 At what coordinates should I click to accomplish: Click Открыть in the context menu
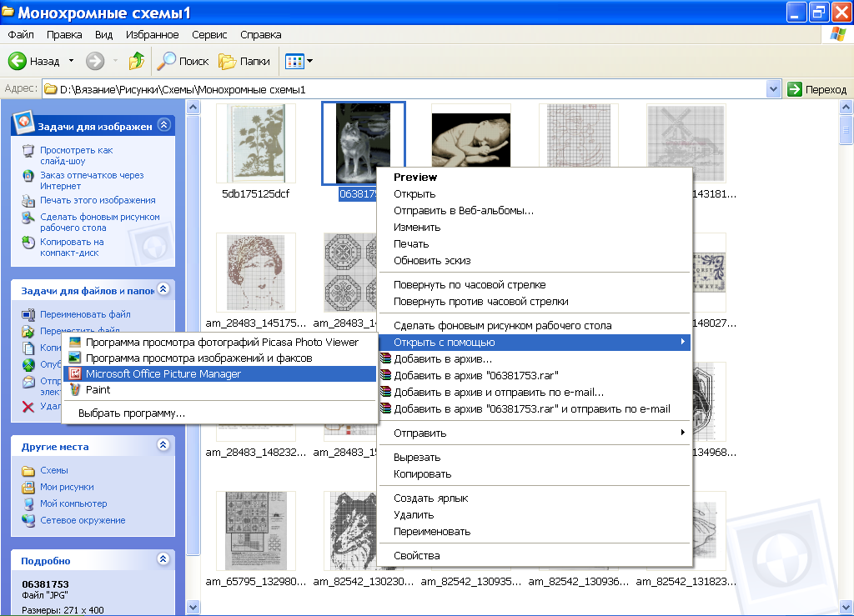pos(535,194)
